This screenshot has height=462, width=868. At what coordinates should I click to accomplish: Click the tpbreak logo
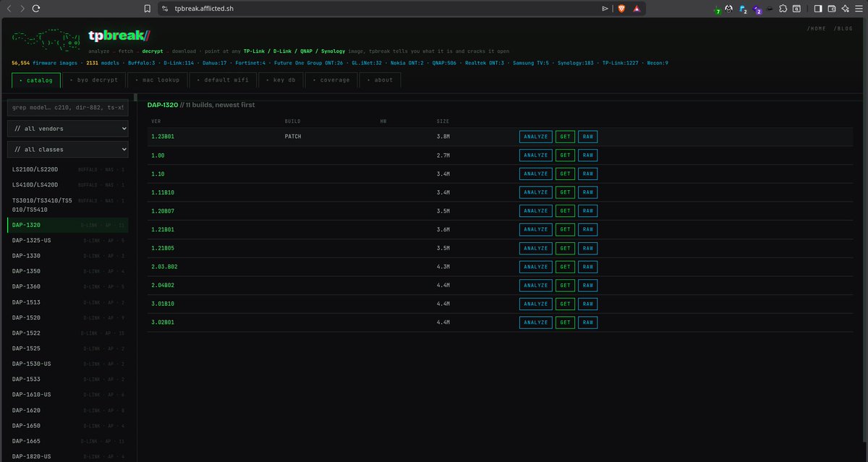119,35
